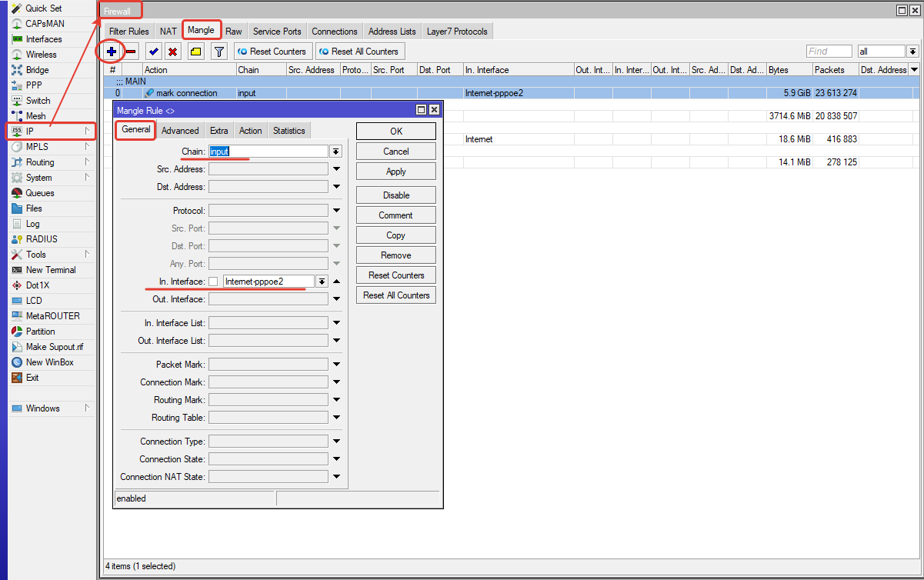Click the Apply button
This screenshot has width=924, height=580.
395,172
